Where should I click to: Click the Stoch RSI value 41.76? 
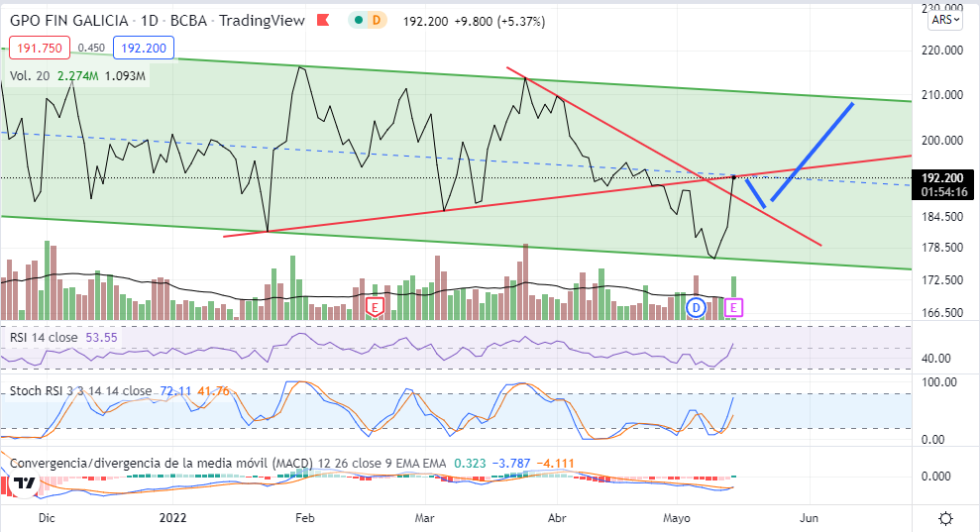coord(213,391)
